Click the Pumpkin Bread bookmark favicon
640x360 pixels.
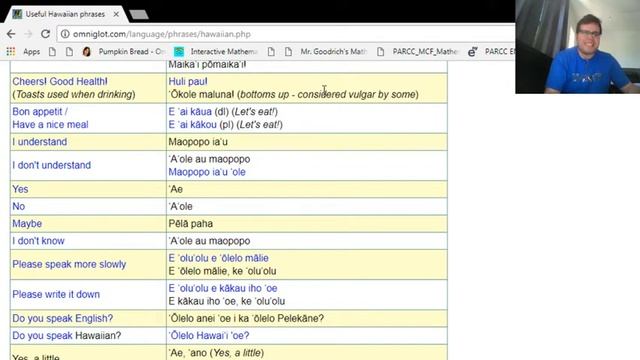tap(87, 51)
